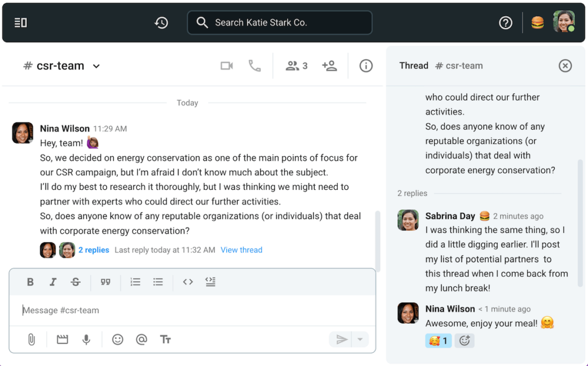
Task: Toggle bold text formatting
Action: 30,282
